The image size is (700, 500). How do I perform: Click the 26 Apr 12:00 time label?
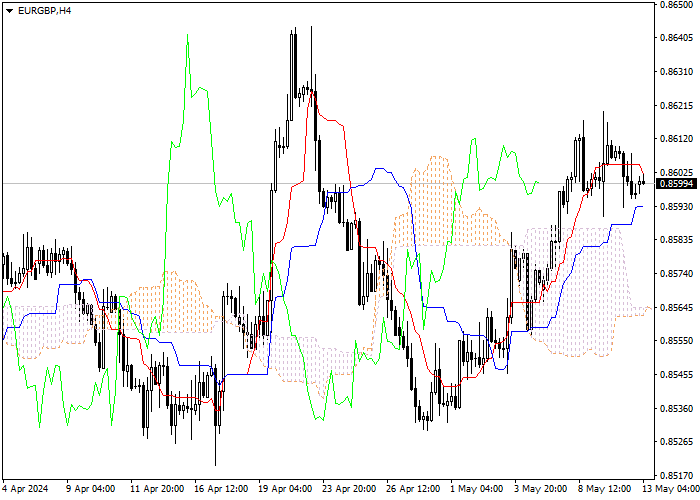pos(414,489)
